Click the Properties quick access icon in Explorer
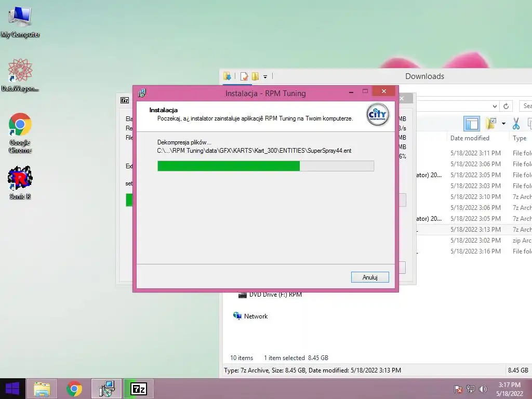Viewport: 532px width, 399px height. [x=244, y=76]
